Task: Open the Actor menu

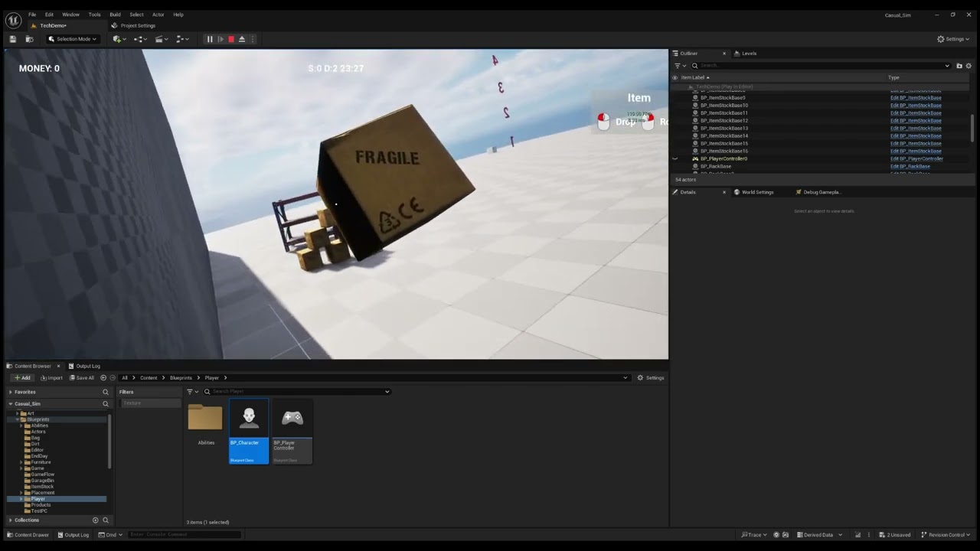Action: 158,15
